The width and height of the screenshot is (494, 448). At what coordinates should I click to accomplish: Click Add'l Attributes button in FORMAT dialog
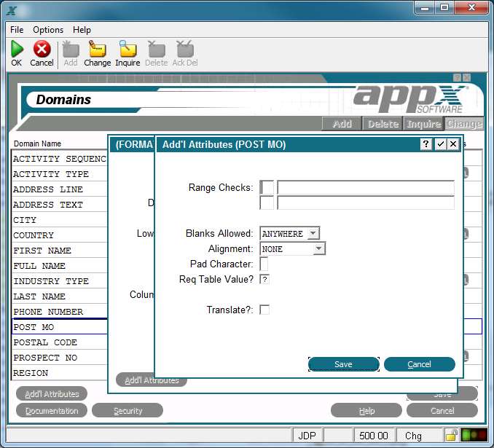[x=152, y=380]
